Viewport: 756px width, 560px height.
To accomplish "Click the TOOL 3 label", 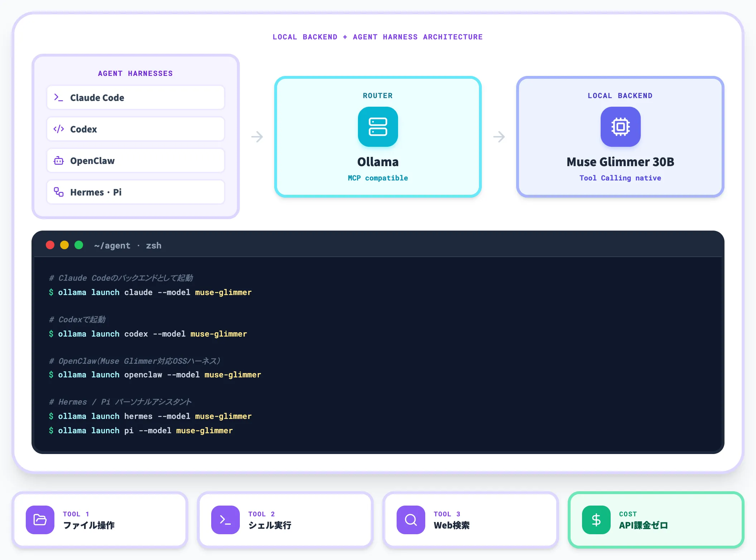I will (x=447, y=514).
